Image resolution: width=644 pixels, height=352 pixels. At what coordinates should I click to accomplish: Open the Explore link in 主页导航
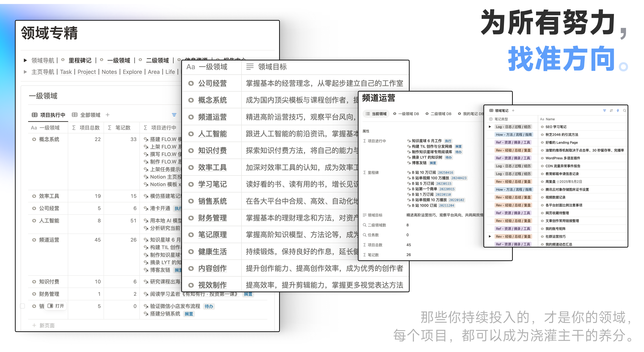pyautogui.click(x=132, y=72)
